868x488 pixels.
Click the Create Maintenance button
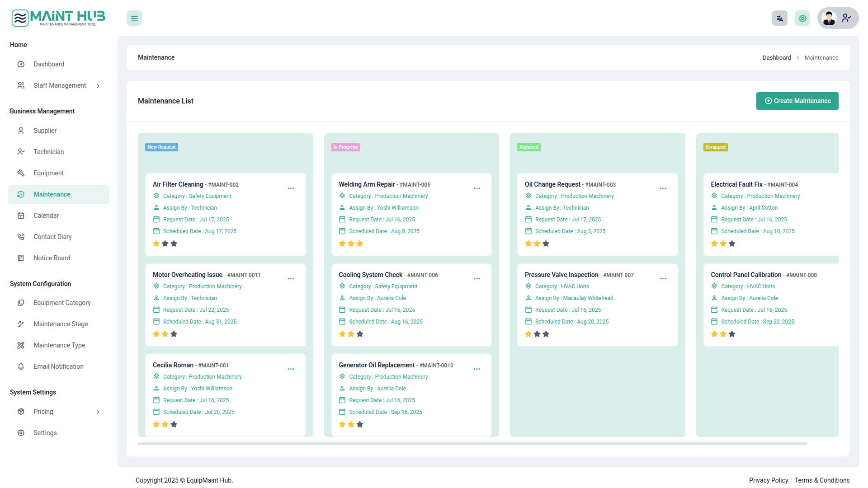coord(797,101)
